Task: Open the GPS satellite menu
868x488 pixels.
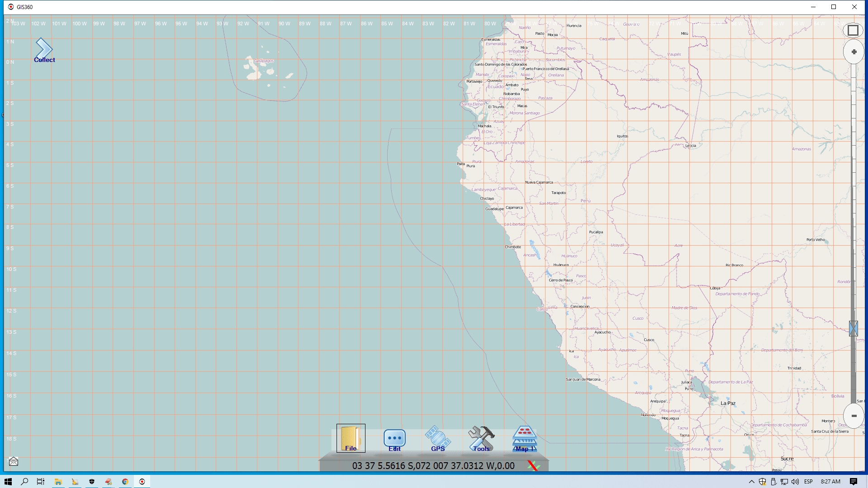Action: (437, 439)
